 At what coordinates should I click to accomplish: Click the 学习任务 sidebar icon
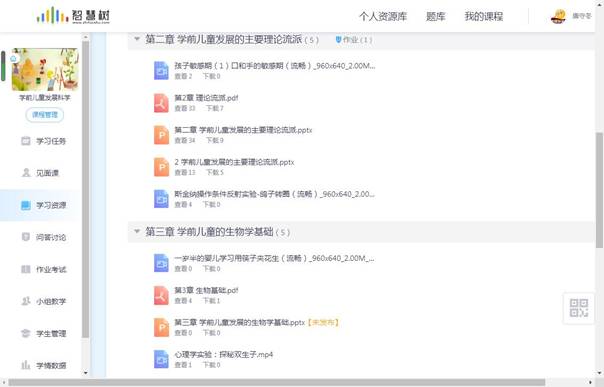tap(26, 141)
